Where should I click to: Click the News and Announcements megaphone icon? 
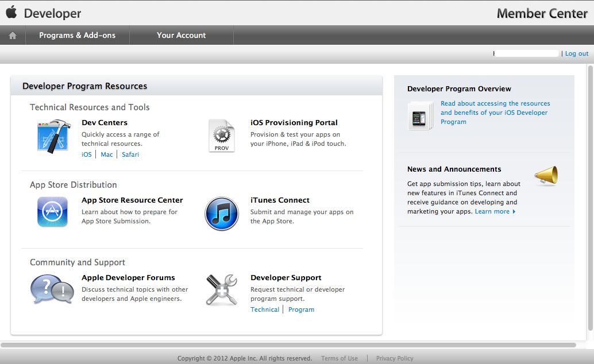click(546, 175)
